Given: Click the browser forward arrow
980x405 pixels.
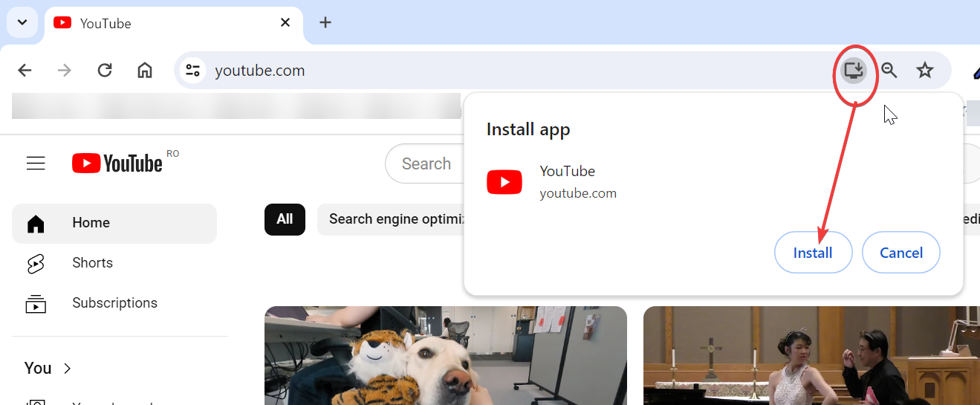Looking at the screenshot, I should click(65, 71).
